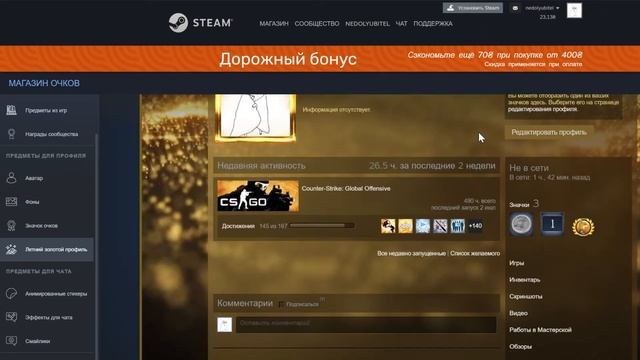Show the +140 more achievements
Image resolution: width=640 pixels, height=360 pixels.
tap(476, 226)
